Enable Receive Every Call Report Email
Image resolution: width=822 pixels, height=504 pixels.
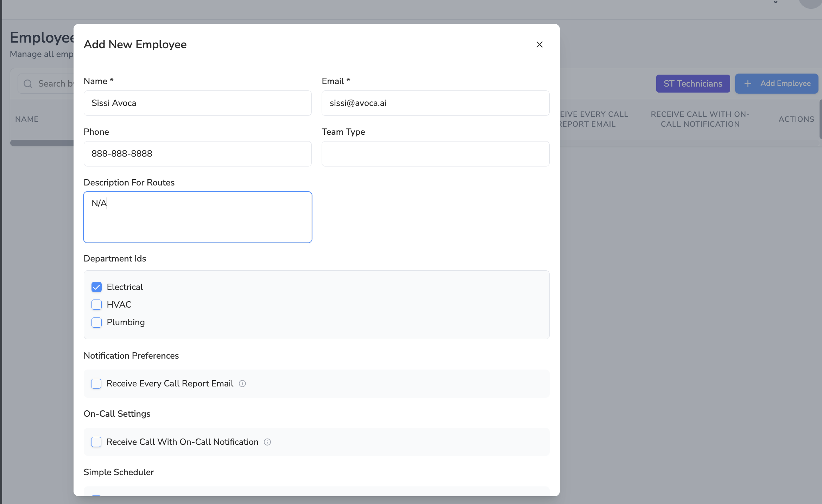(96, 384)
